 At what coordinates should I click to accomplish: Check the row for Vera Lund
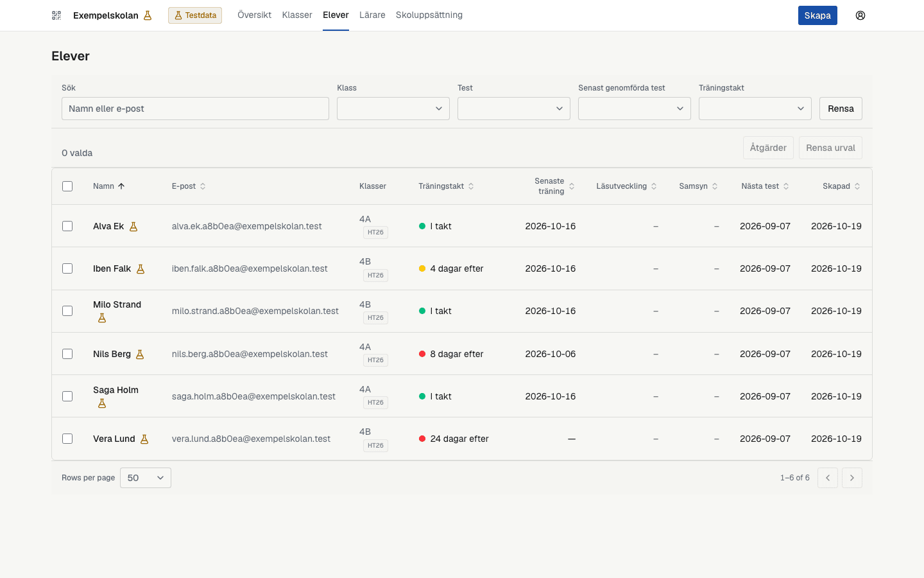click(x=67, y=439)
